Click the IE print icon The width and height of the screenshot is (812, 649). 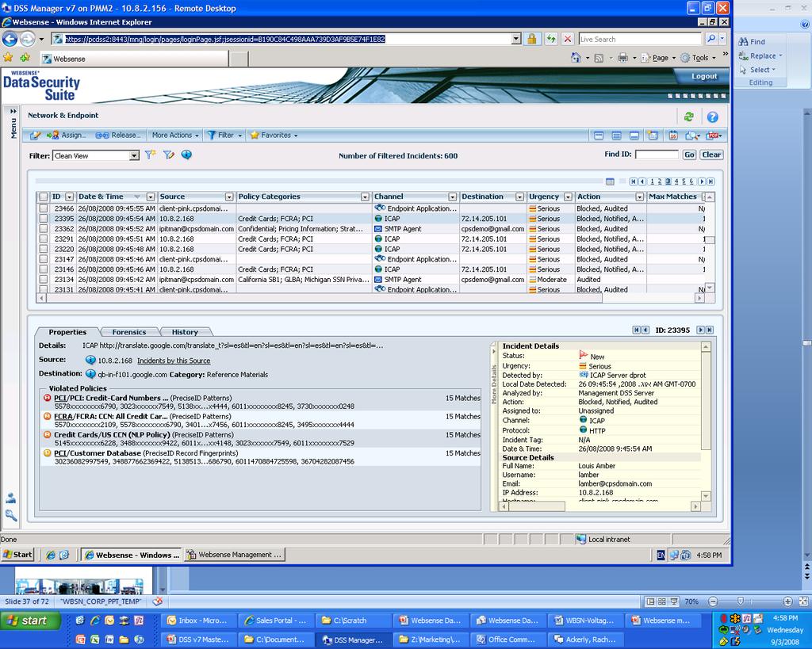point(622,58)
